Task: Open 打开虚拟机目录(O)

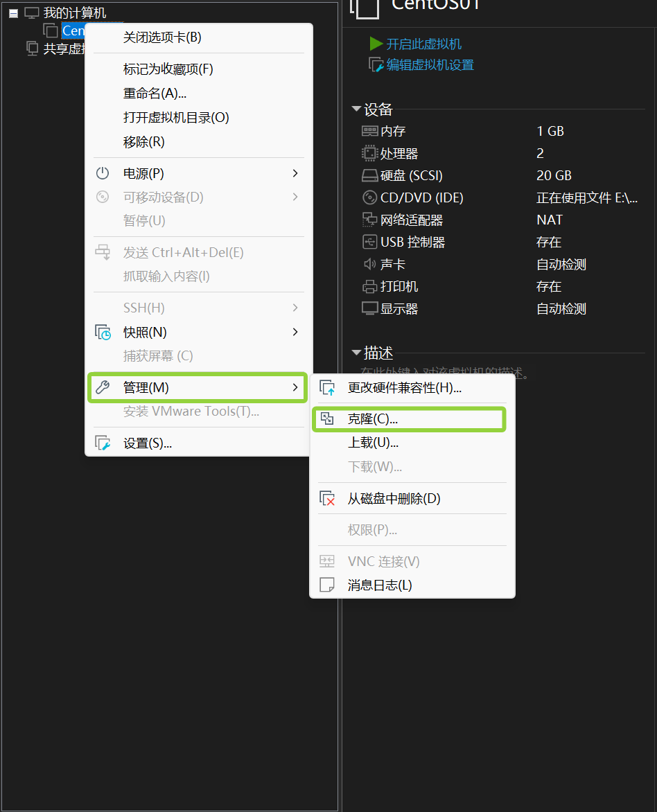Action: [176, 118]
